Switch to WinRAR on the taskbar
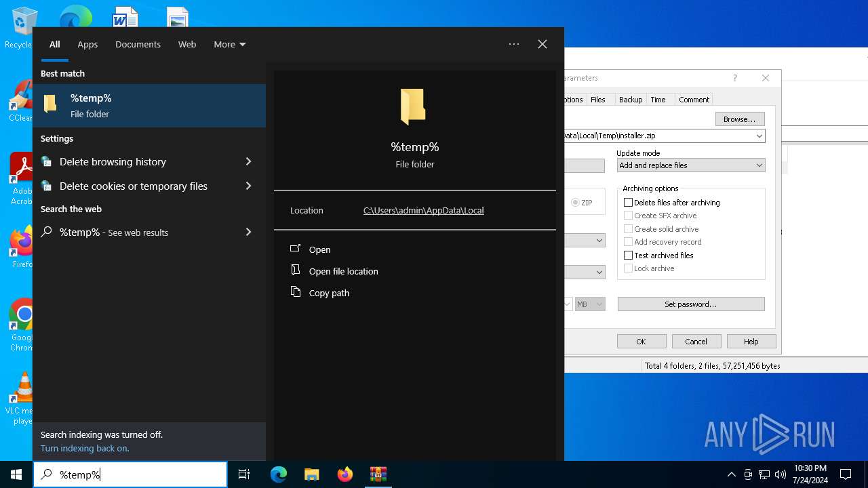Viewport: 868px width, 488px height. point(378,474)
